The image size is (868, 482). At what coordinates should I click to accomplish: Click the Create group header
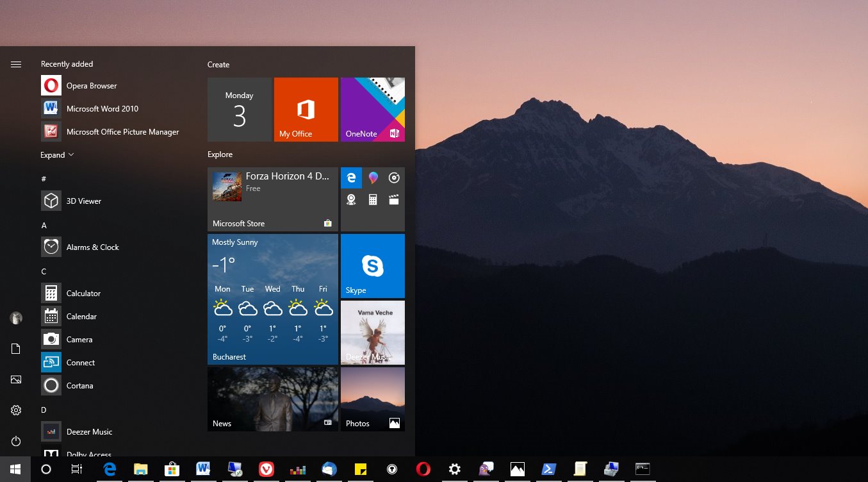tap(218, 65)
